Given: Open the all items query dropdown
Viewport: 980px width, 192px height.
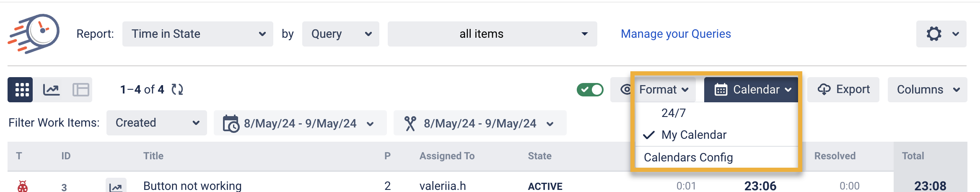Looking at the screenshot, I should (492, 34).
